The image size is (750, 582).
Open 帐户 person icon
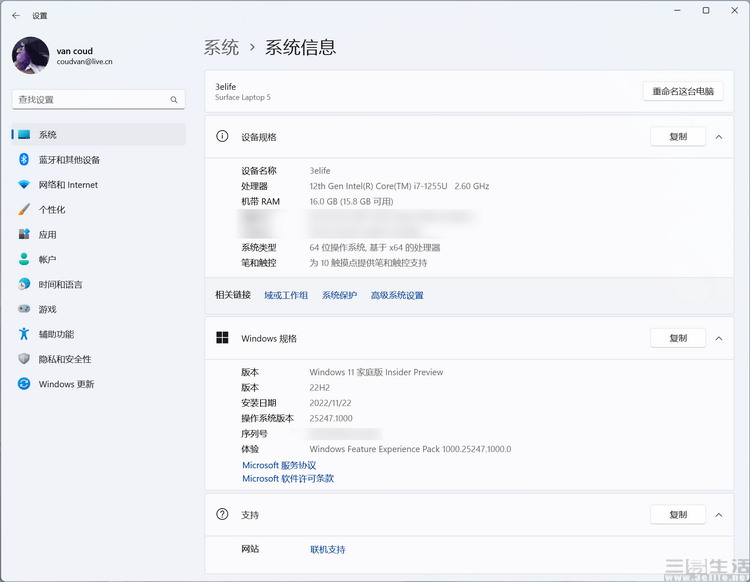(x=24, y=259)
